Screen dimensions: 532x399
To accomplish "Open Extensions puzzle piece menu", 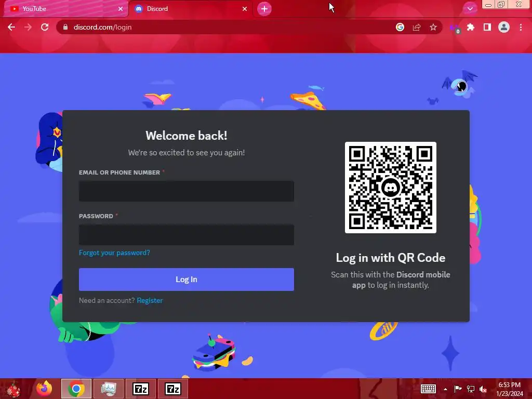I will click(x=471, y=27).
